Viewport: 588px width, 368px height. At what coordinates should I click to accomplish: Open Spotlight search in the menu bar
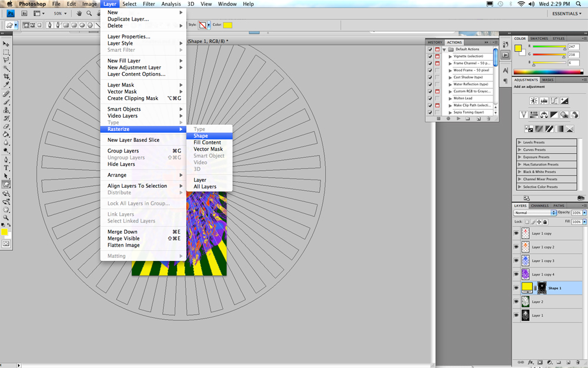578,4
